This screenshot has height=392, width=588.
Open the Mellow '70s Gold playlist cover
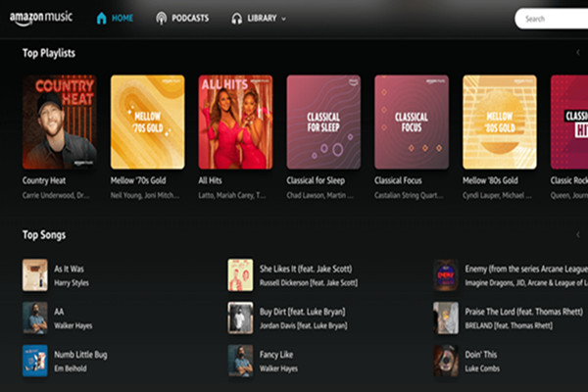tap(147, 122)
